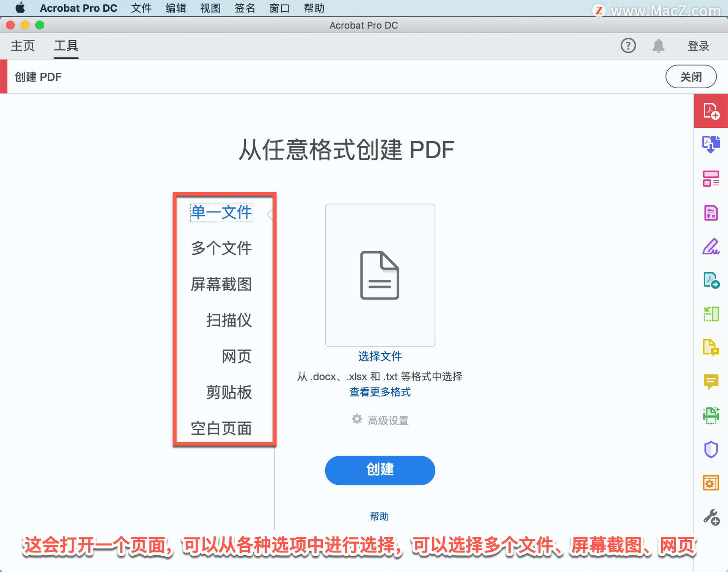
Task: Select the 屏幕截图 option
Action: (x=221, y=284)
